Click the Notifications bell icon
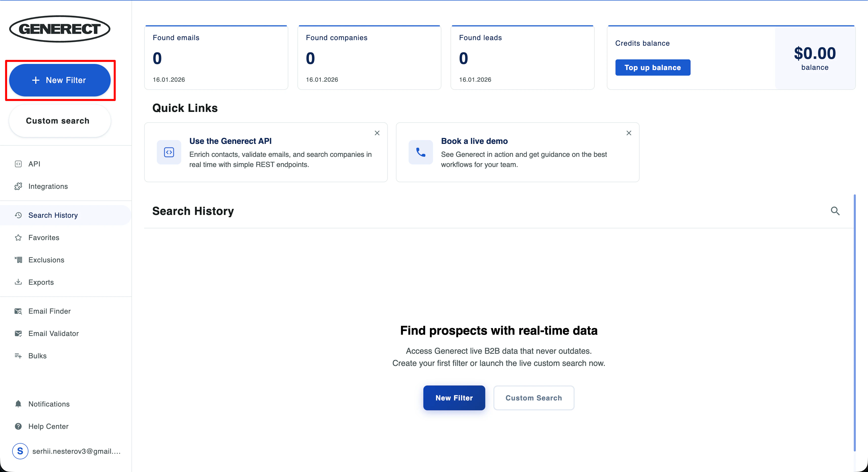The height and width of the screenshot is (472, 868). pos(18,403)
